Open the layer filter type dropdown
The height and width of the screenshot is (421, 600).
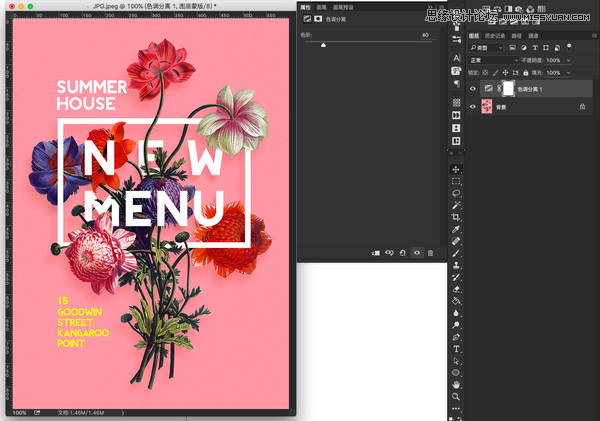pos(486,48)
